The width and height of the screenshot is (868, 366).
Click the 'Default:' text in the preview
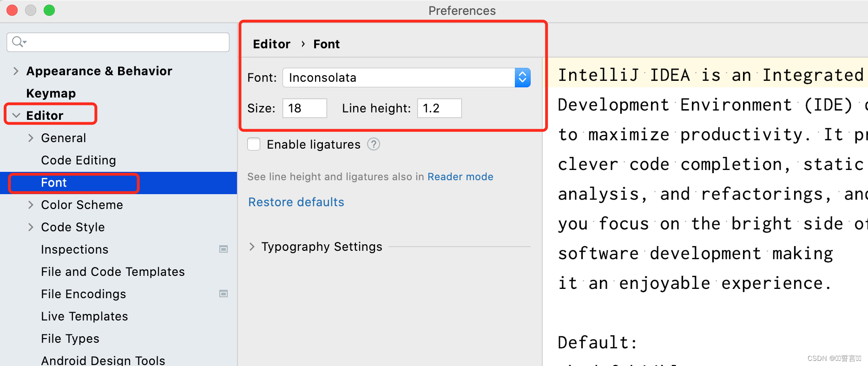[x=598, y=343]
